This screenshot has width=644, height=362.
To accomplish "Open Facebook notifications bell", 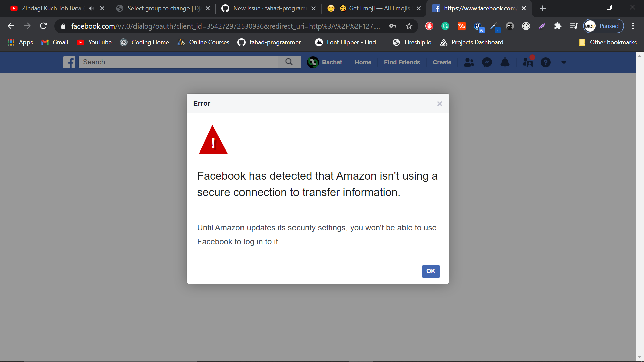I will point(505,62).
